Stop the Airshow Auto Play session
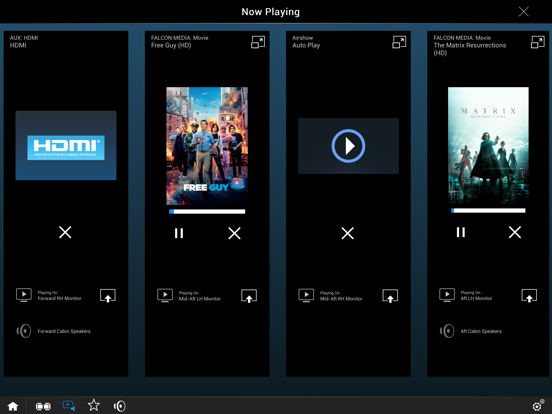 tap(347, 233)
